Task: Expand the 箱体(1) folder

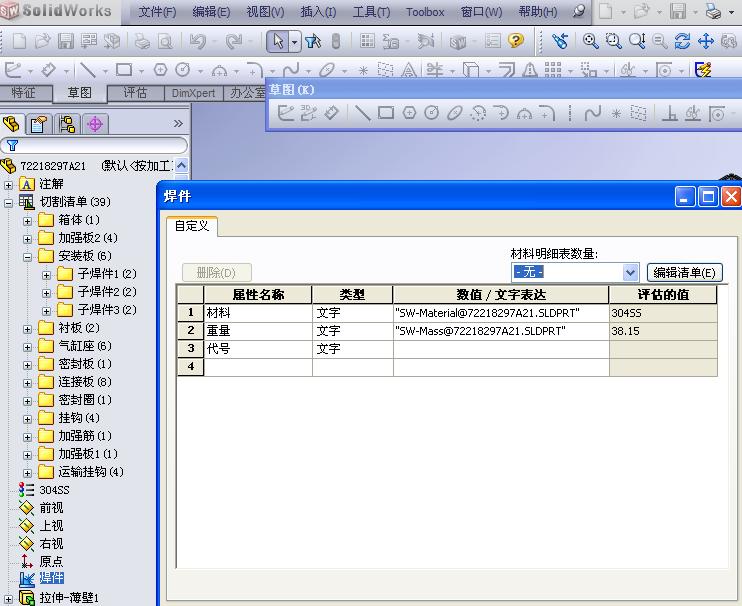Action: pyautogui.click(x=27, y=220)
